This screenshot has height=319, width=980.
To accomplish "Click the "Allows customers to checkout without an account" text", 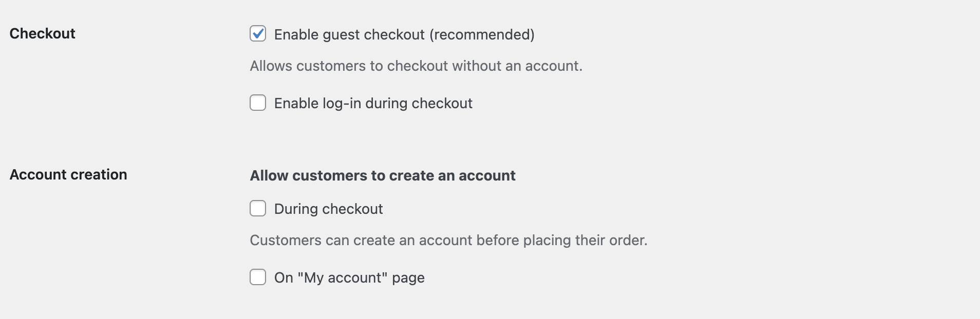I will coord(416,65).
